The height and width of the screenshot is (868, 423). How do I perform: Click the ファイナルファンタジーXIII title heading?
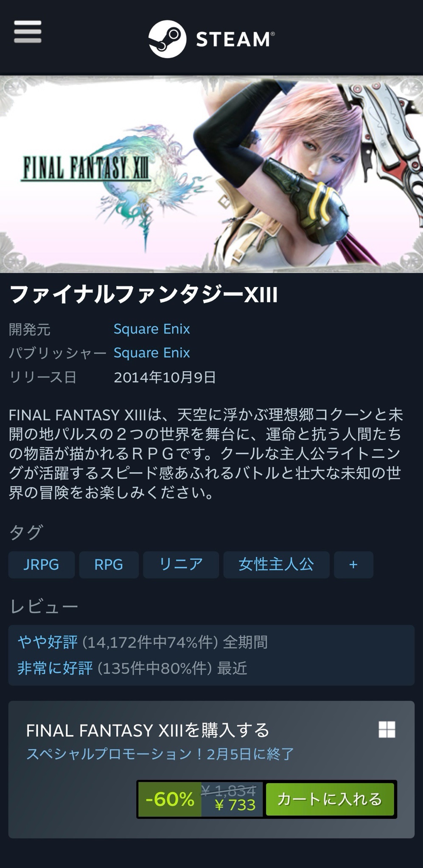pyautogui.click(x=143, y=294)
